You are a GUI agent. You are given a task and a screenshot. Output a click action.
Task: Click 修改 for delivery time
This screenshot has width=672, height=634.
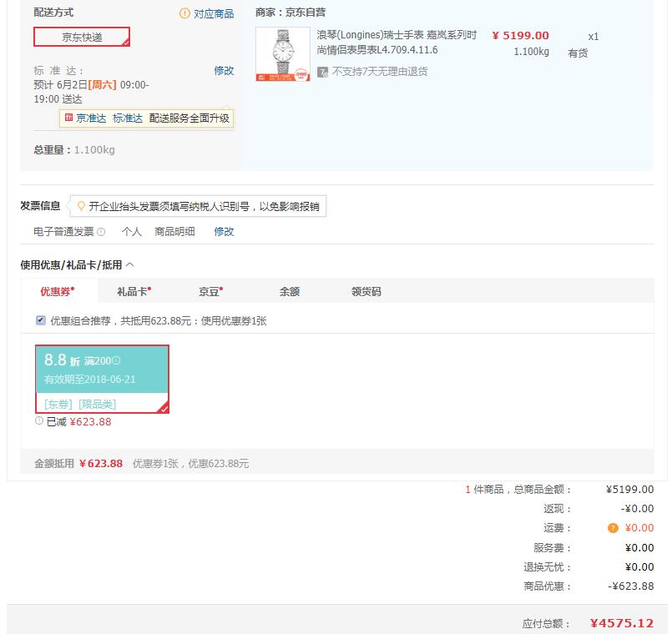click(224, 70)
